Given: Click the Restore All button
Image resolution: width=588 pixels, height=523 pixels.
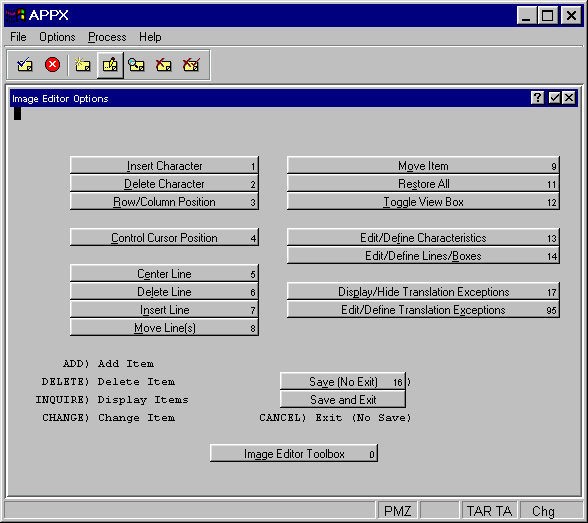Looking at the screenshot, I should [423, 183].
